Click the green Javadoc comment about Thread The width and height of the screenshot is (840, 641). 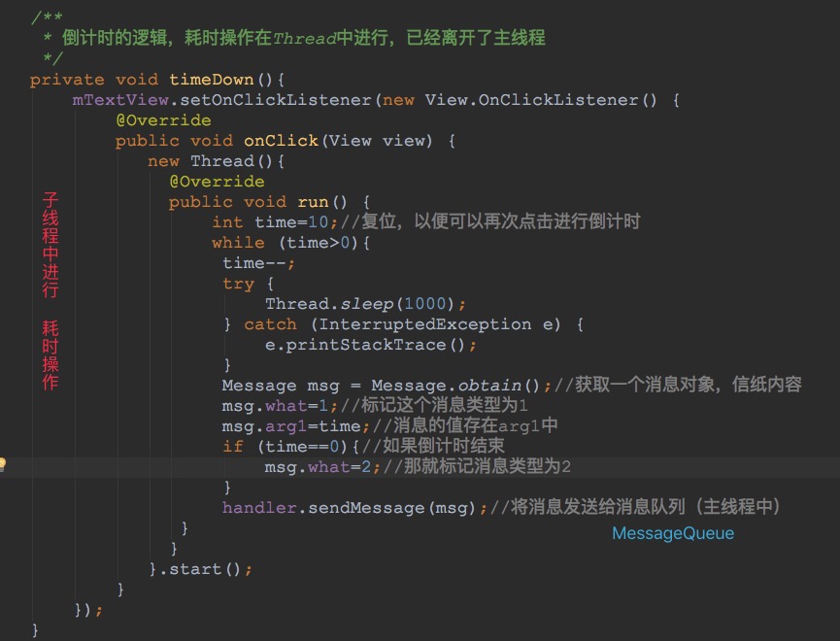[304, 38]
